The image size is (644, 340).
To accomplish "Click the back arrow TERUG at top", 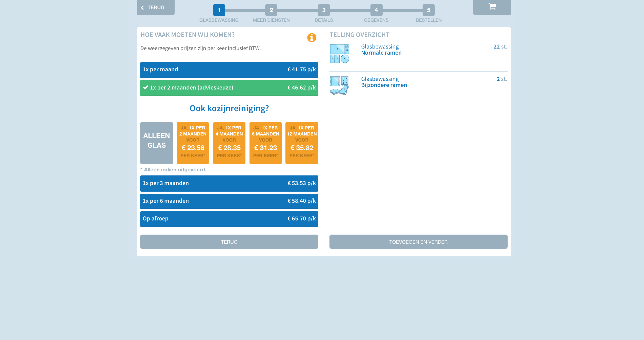I will point(155,7).
